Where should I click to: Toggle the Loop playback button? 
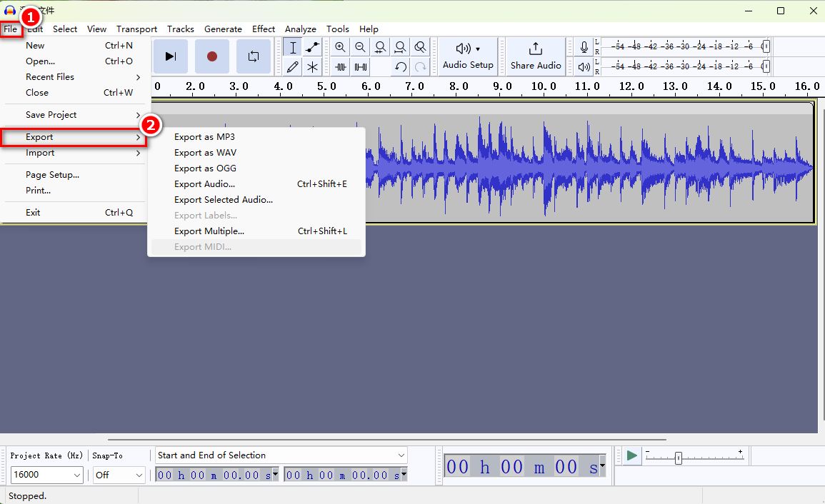pyautogui.click(x=254, y=56)
